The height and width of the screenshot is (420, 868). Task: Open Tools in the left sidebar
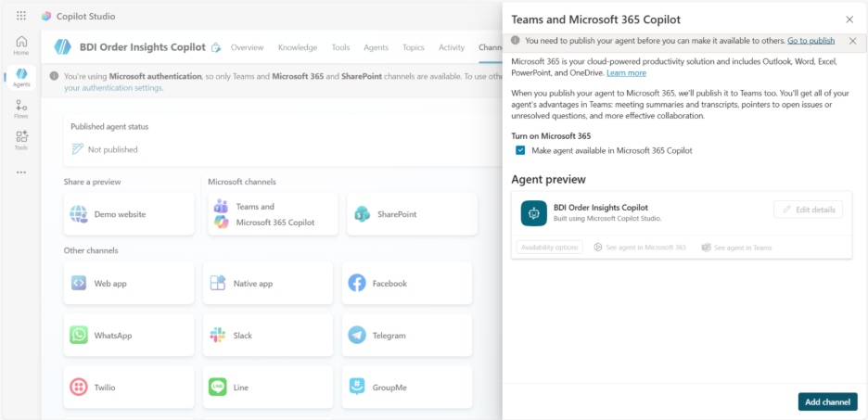tap(20, 141)
